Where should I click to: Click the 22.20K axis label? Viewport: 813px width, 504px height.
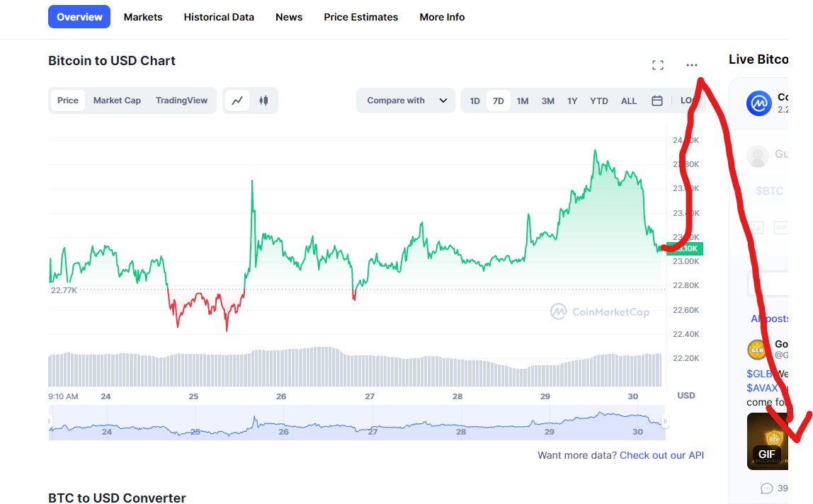(686, 358)
